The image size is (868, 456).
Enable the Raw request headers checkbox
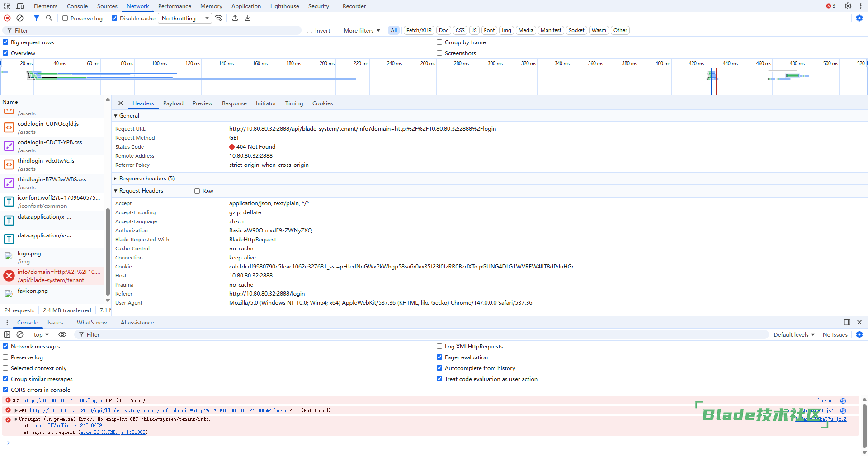coord(197,191)
